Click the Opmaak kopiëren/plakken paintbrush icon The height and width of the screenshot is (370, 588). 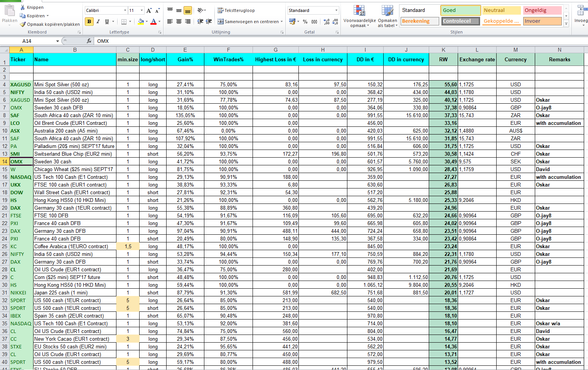point(23,24)
